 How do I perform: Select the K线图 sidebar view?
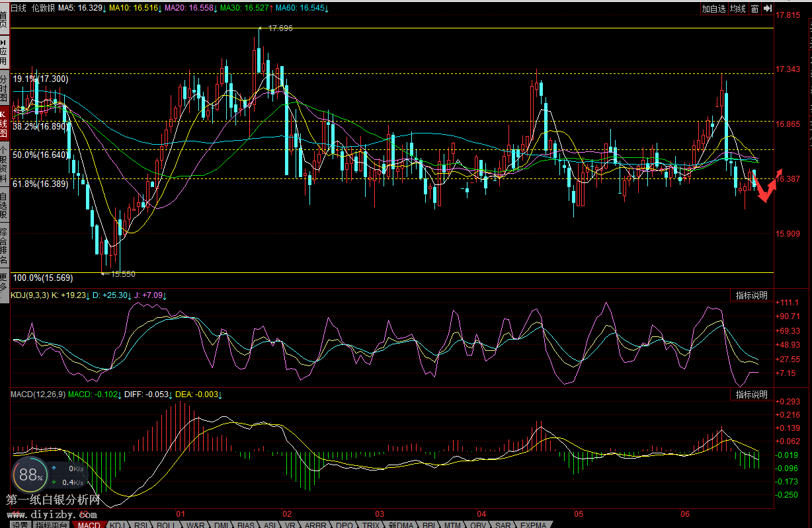coord(4,123)
